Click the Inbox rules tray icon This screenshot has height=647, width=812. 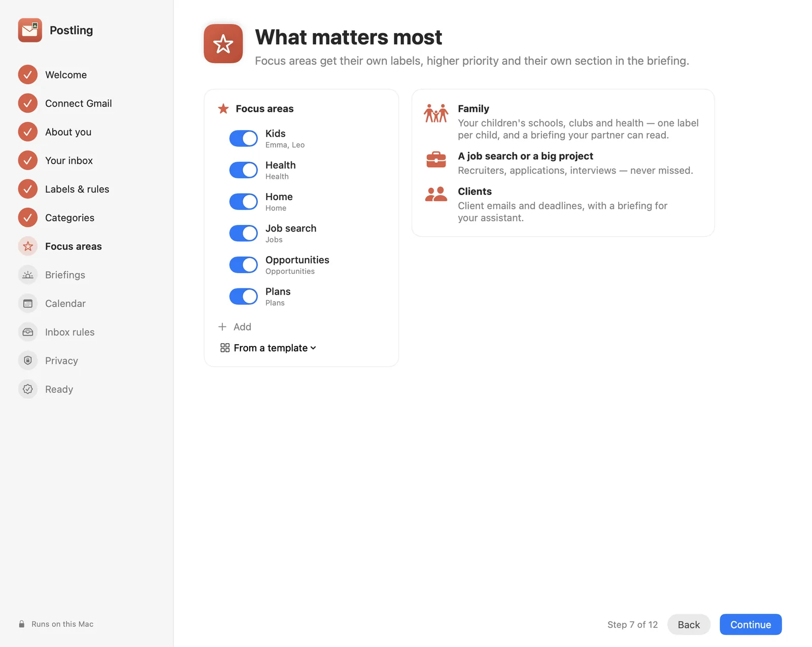point(28,332)
